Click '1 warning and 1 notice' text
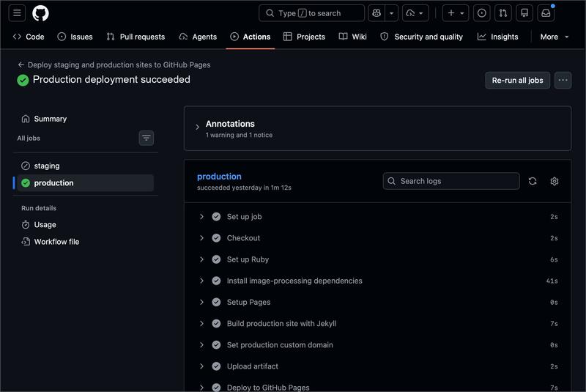This screenshot has width=586, height=392. (x=240, y=135)
